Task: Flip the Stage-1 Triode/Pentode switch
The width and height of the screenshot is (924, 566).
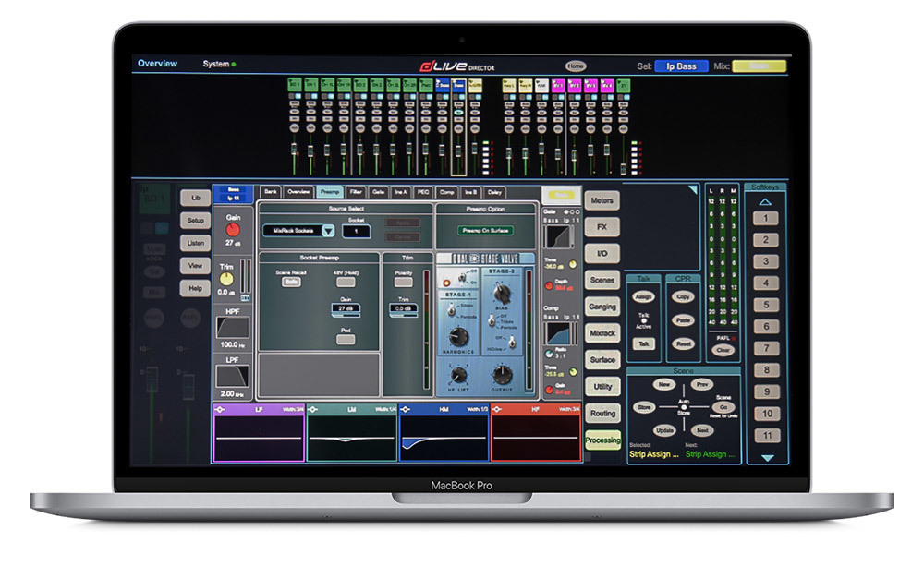Action: (452, 310)
